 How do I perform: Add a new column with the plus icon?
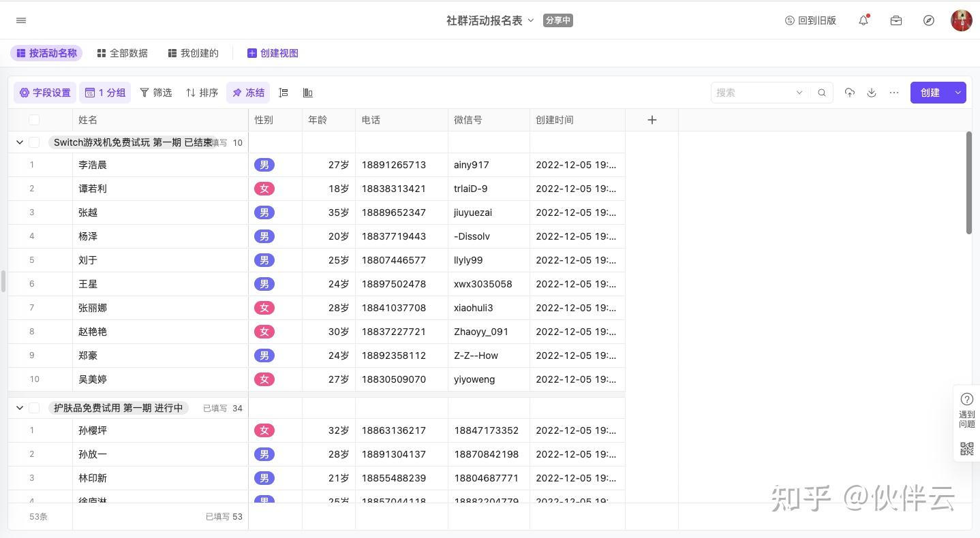click(652, 120)
